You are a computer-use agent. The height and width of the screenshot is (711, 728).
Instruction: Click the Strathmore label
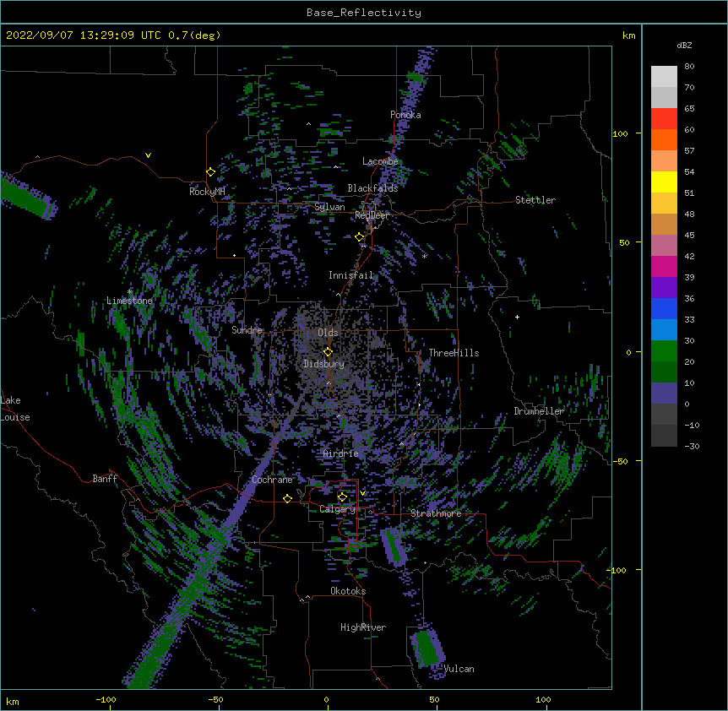point(436,513)
